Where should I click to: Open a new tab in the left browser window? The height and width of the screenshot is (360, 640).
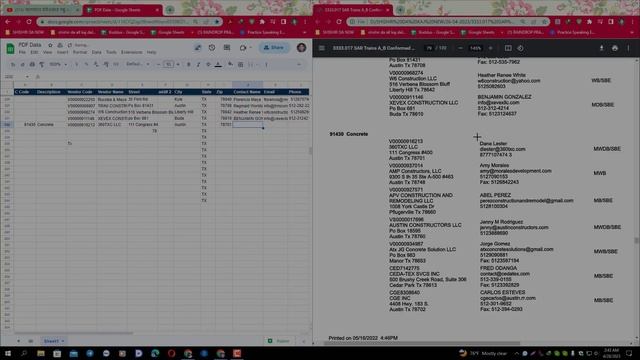tap(170, 10)
